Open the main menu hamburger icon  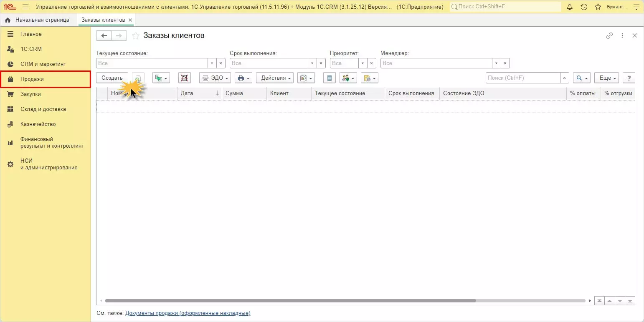click(25, 7)
